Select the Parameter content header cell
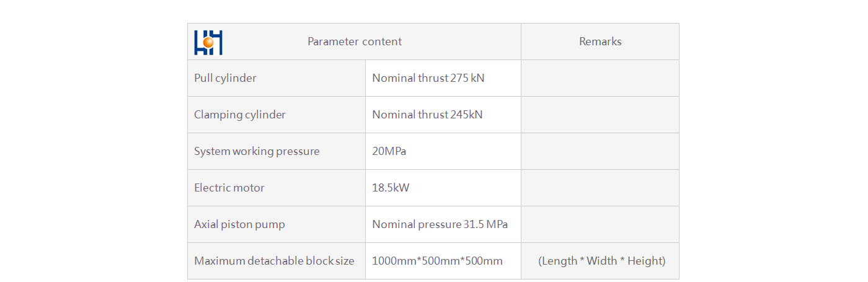Image resolution: width=868 pixels, height=282 pixels. pos(354,42)
